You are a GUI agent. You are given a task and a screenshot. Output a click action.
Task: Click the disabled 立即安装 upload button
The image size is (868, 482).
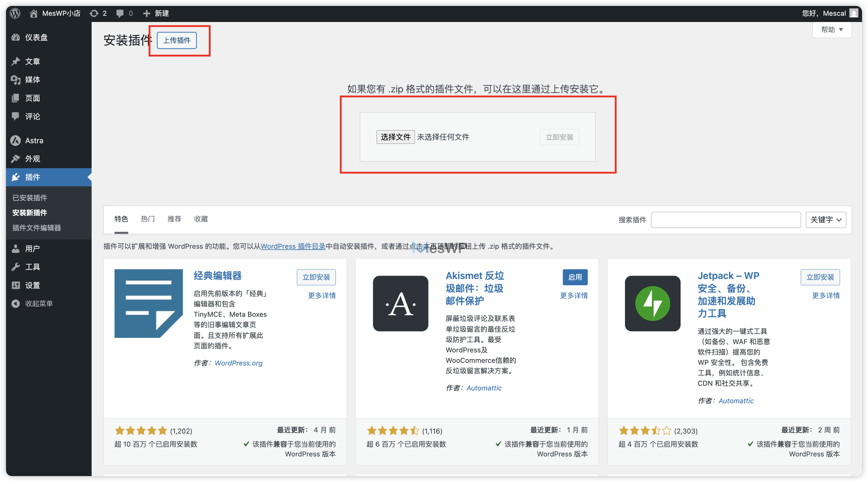pyautogui.click(x=559, y=137)
